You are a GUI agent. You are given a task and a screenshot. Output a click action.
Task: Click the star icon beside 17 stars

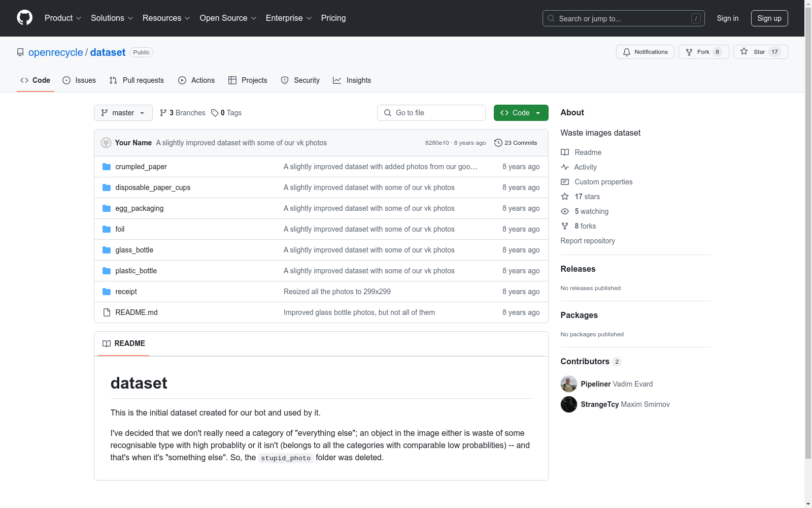click(x=565, y=197)
